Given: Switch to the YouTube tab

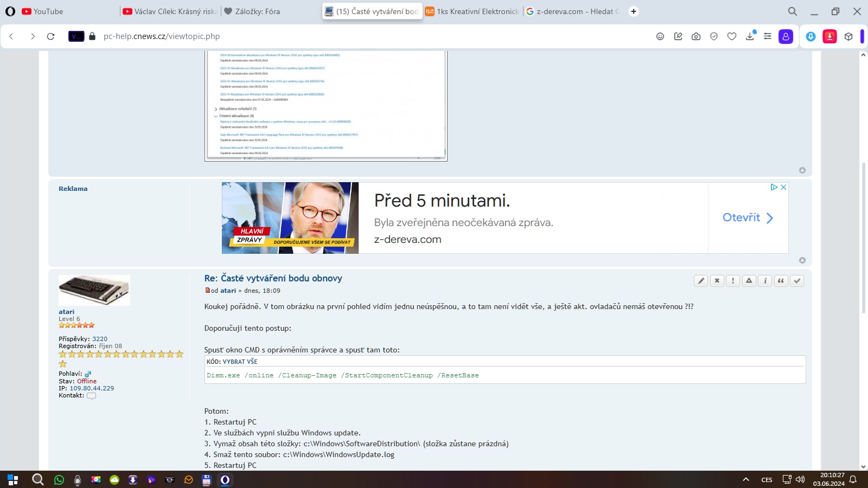Looking at the screenshot, I should coord(49,11).
